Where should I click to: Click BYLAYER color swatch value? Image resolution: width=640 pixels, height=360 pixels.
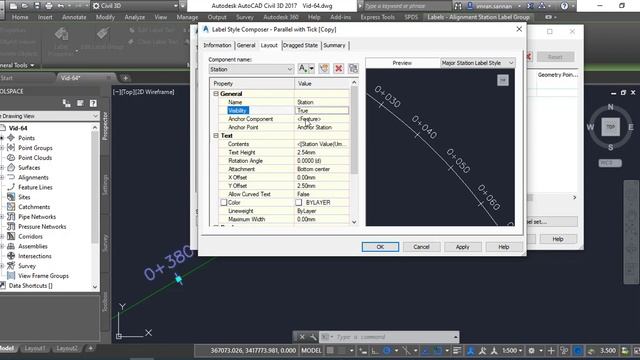[298, 202]
